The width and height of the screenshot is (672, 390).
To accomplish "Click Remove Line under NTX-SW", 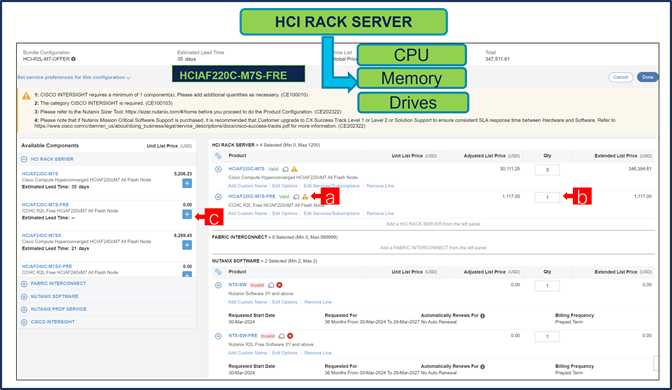I will click(318, 302).
